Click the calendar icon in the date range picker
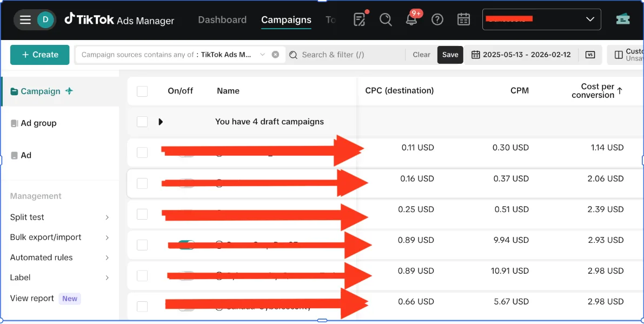Image resolution: width=644 pixels, height=324 pixels. [476, 55]
